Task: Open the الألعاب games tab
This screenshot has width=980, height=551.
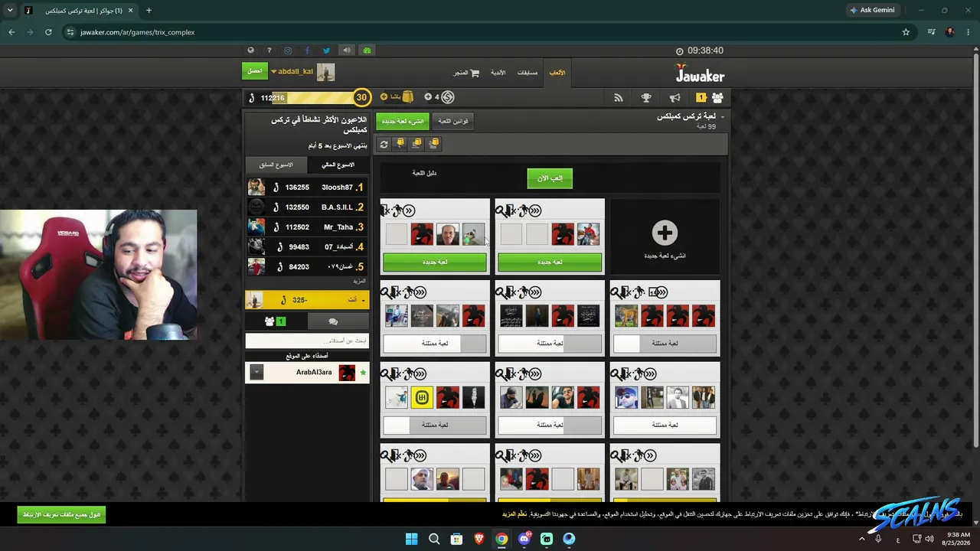Action: click(557, 73)
